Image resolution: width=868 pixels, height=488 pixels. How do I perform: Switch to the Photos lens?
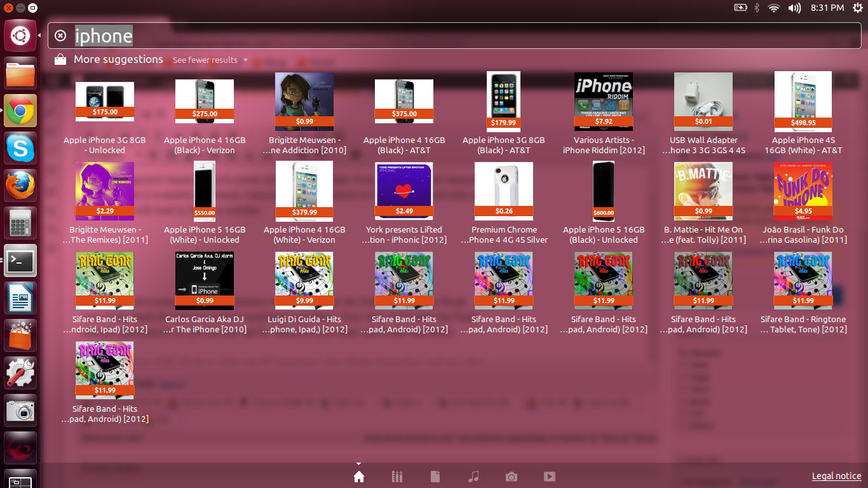512,477
